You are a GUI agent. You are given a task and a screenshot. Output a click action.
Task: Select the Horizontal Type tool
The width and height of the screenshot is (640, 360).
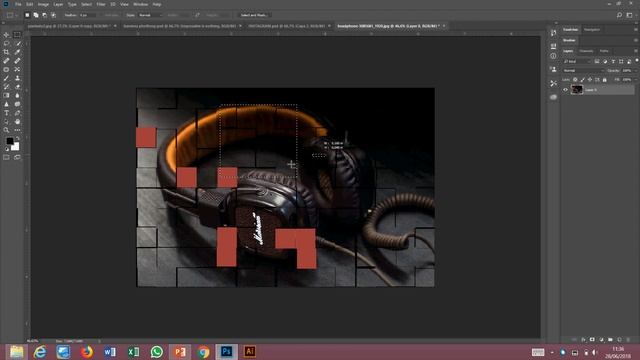click(6, 113)
